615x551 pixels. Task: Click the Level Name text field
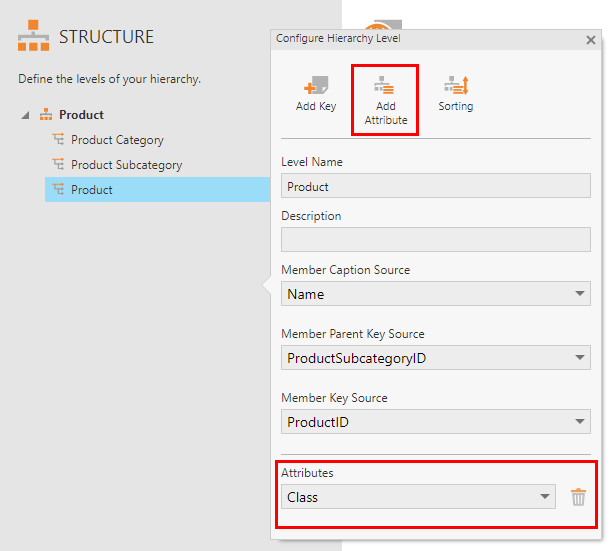click(x=435, y=186)
